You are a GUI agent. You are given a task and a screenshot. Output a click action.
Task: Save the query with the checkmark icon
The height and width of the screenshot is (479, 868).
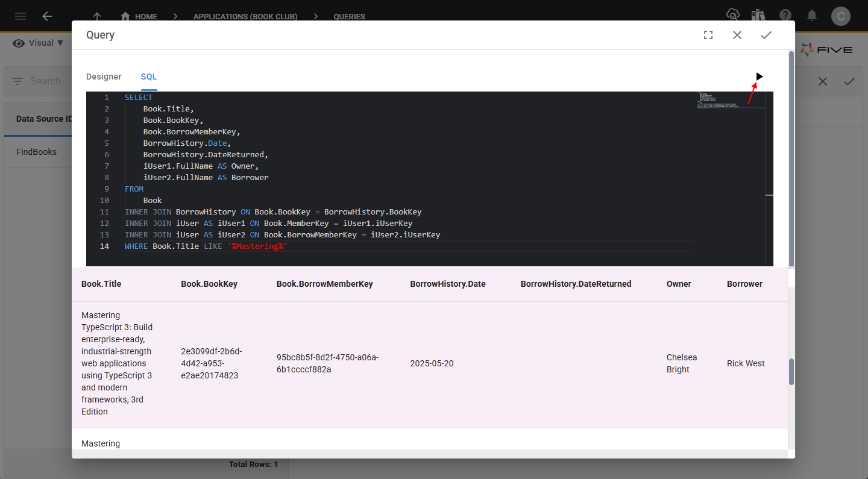[766, 35]
